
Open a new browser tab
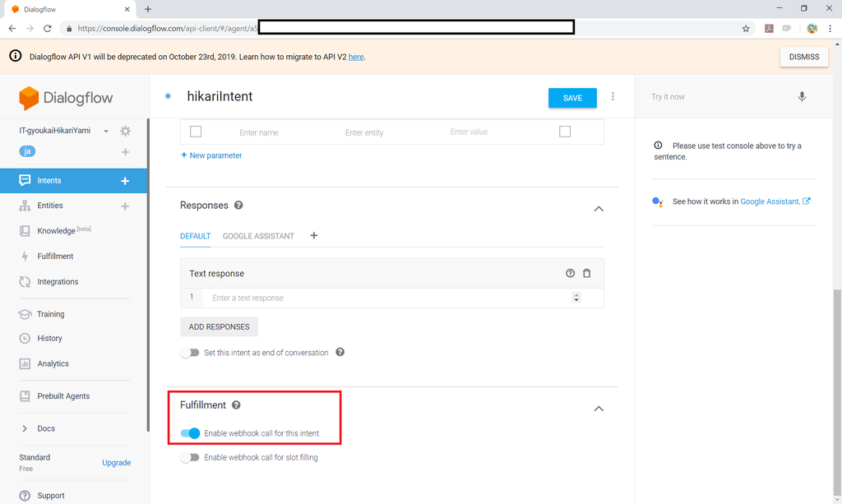coord(148,9)
